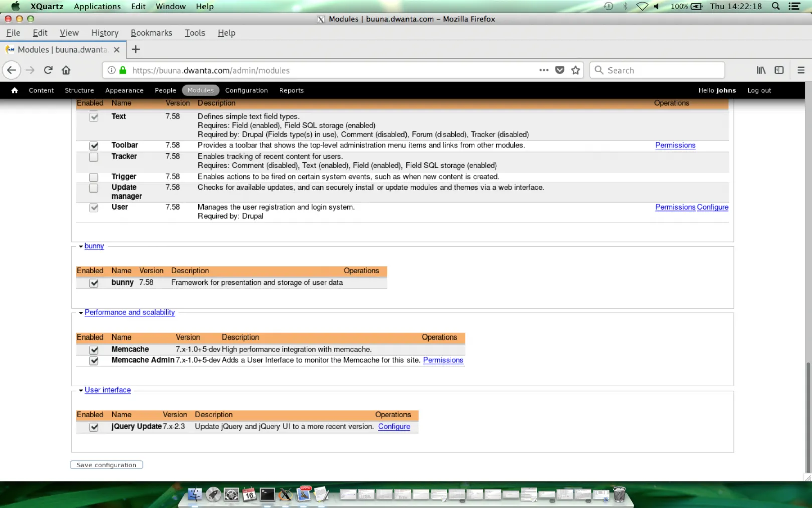Image resolution: width=812 pixels, height=508 pixels.
Task: Uncheck the Memcache Admin module checkbox
Action: click(x=94, y=361)
